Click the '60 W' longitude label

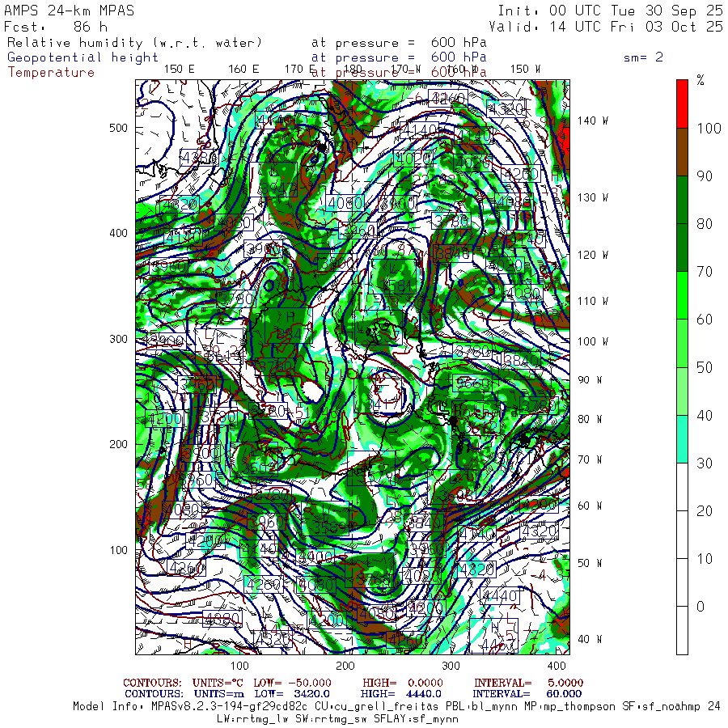point(590,506)
